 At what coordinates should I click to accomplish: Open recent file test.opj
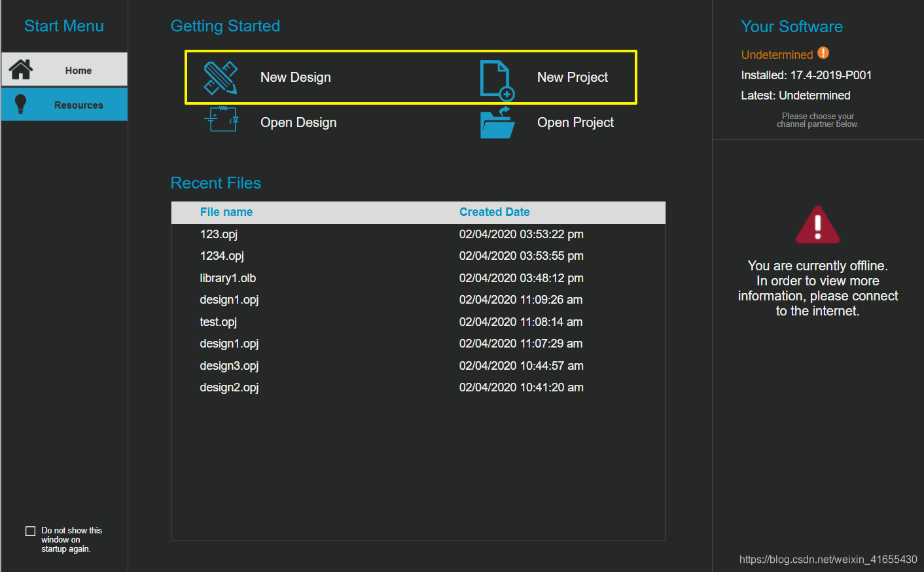click(218, 322)
